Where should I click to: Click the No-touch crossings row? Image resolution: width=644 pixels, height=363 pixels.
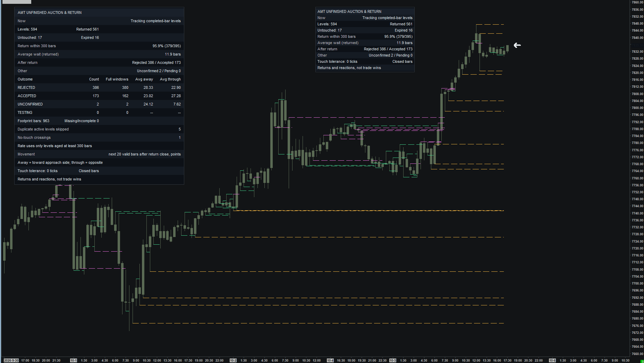[99, 137]
